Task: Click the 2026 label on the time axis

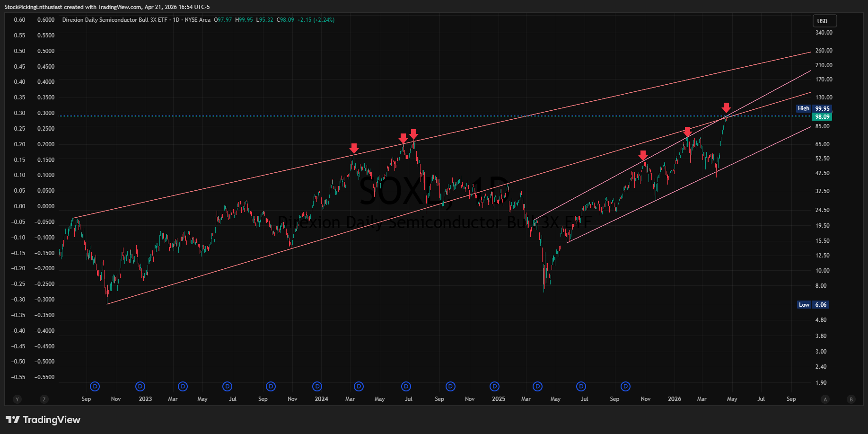Action: coord(675,399)
